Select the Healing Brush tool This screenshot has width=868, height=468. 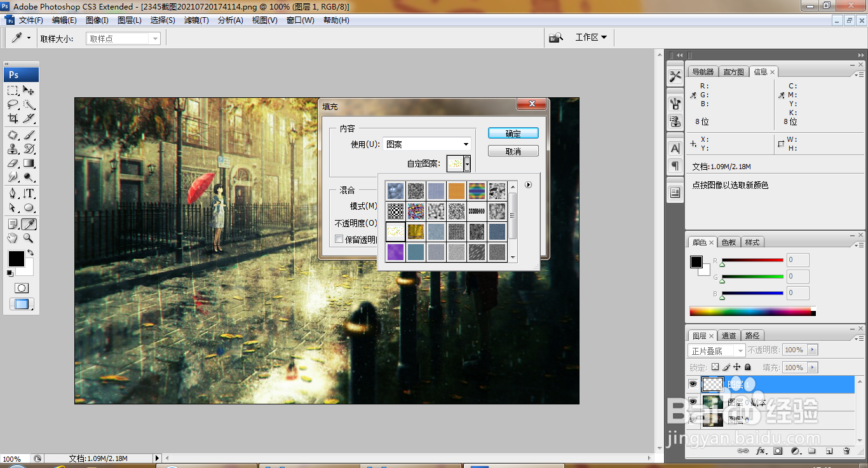pyautogui.click(x=13, y=135)
